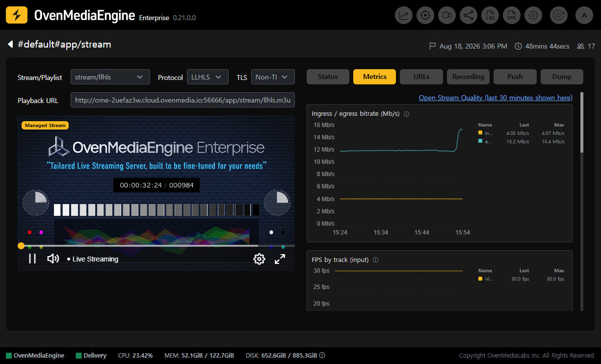Click the clock uptime icon 48mins 44secs

pos(519,46)
